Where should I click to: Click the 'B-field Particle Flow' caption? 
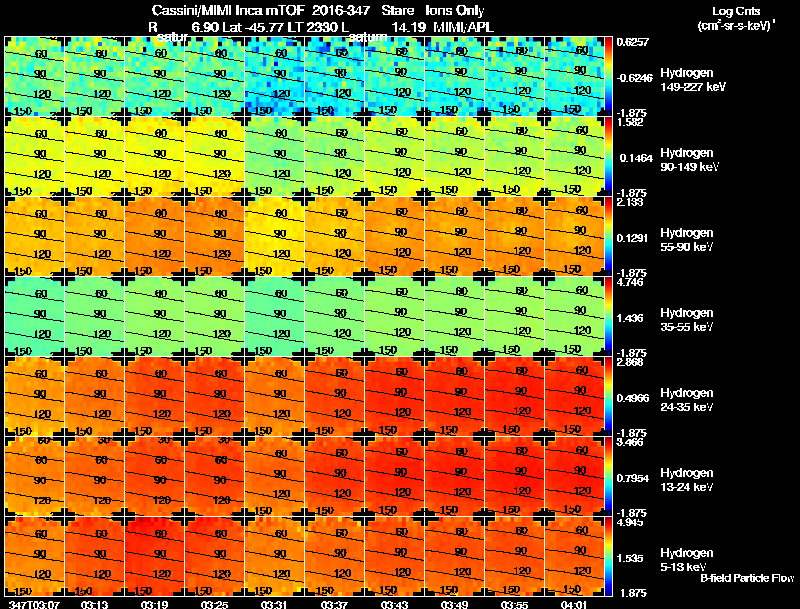(747, 578)
